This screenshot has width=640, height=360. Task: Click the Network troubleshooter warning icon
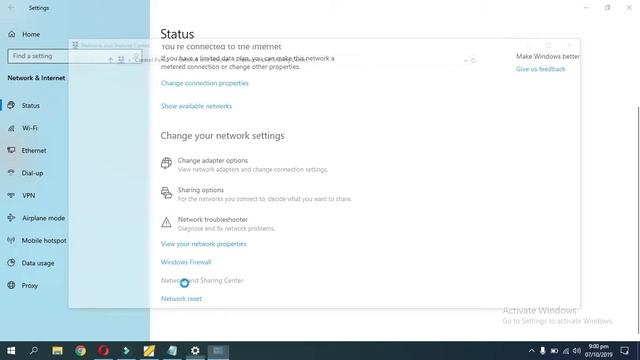[x=166, y=222]
